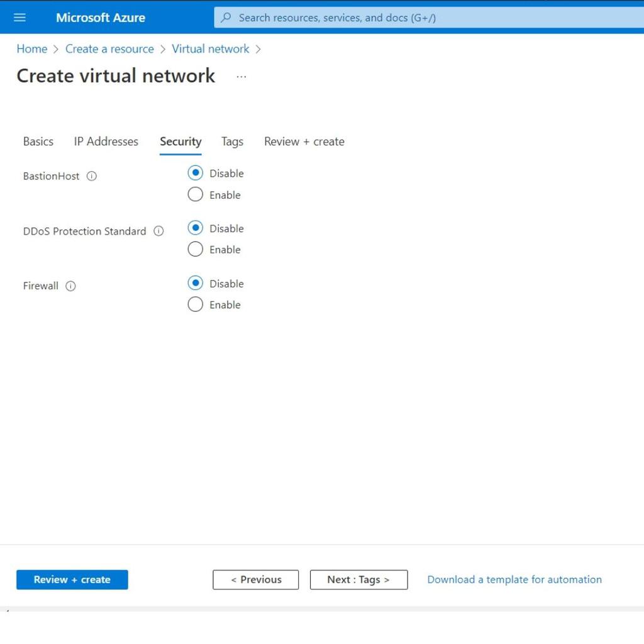
Task: Open the Security tab
Action: tap(180, 142)
